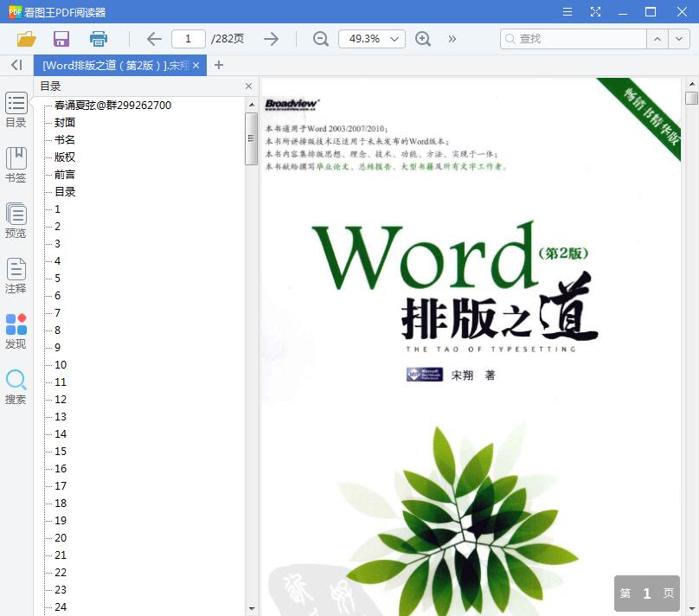This screenshot has width=699, height=616.
Task: Add a new tab
Action: [x=218, y=65]
